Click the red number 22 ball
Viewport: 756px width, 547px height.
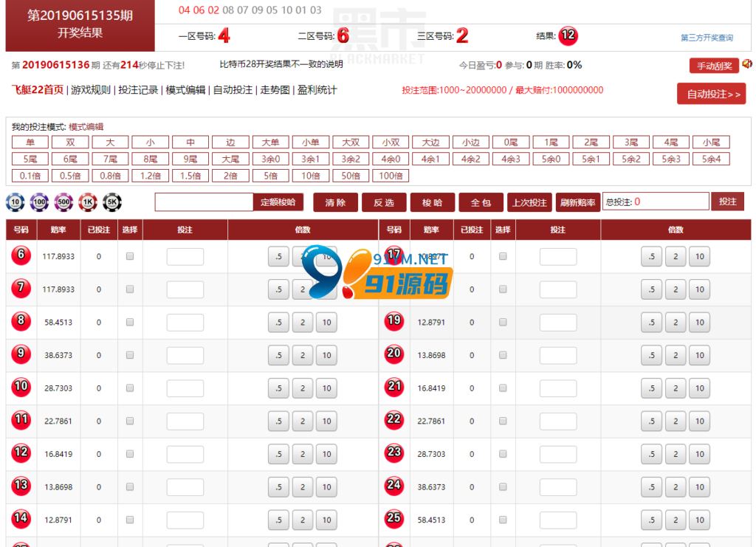pos(394,420)
